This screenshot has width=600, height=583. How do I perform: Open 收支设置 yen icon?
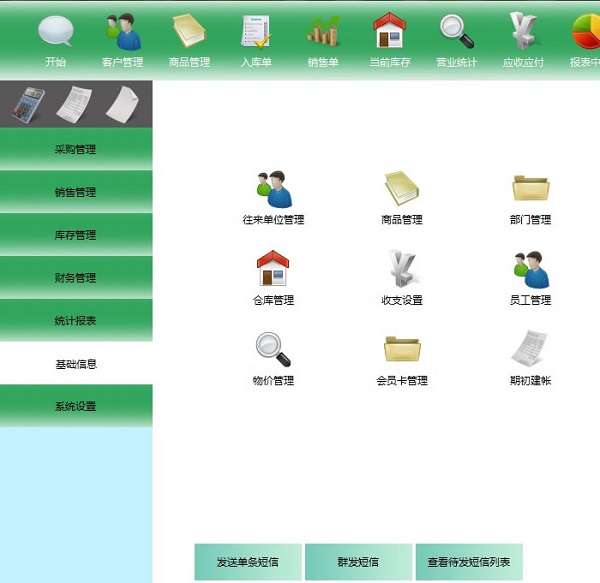(x=402, y=269)
